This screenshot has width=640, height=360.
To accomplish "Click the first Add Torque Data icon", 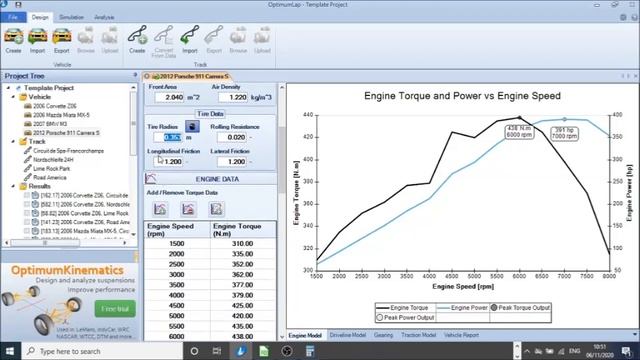I will (x=160, y=209).
